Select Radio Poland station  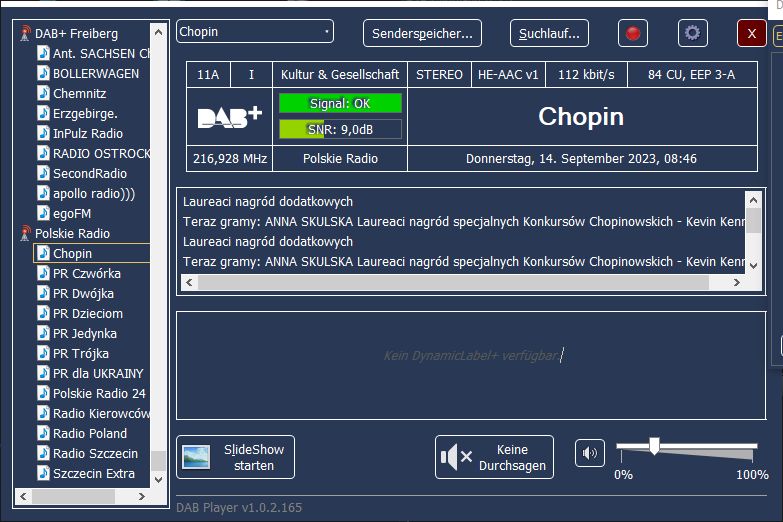[90, 433]
